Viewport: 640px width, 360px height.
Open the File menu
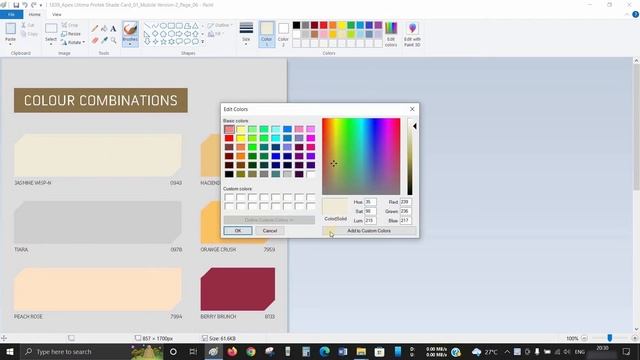coord(11,14)
